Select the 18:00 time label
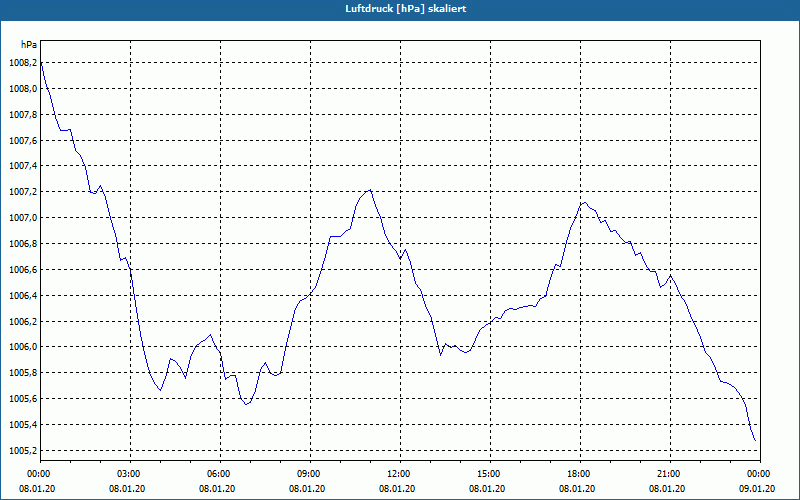This screenshot has height=500, width=800. [580, 474]
